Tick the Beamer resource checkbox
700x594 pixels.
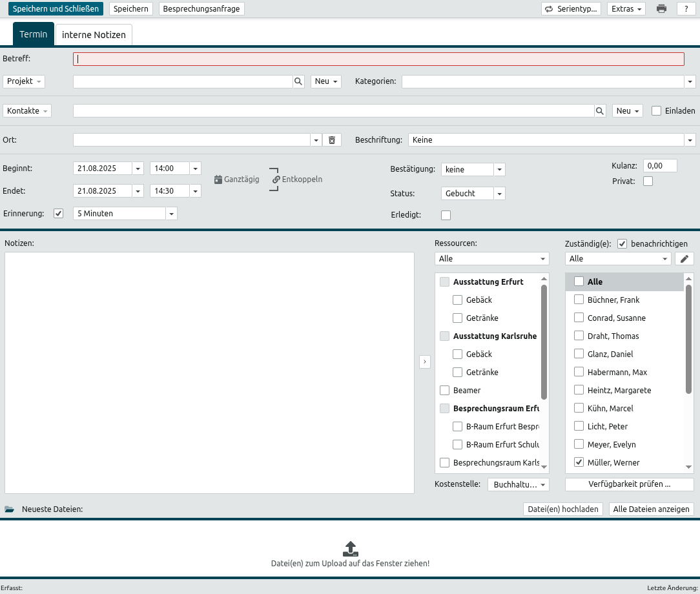click(444, 391)
